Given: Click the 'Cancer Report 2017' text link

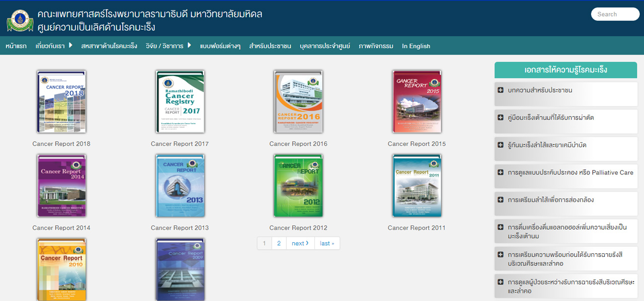Looking at the screenshot, I should click(x=180, y=144).
